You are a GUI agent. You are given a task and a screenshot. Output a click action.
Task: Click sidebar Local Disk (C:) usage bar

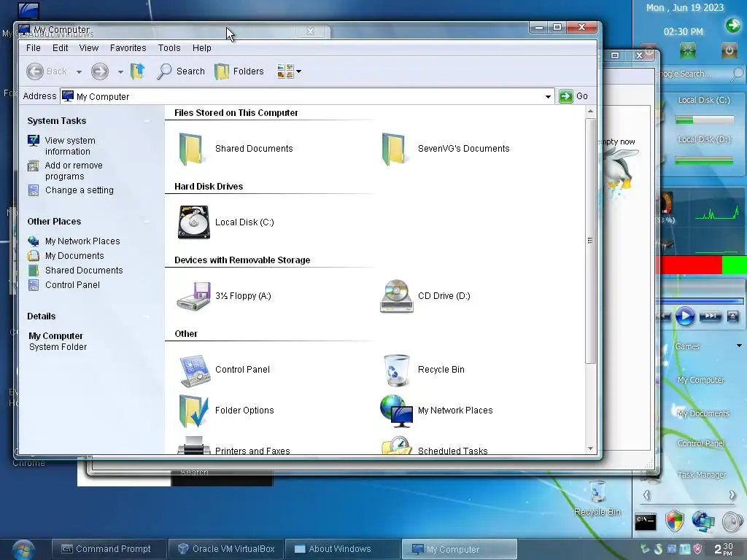pos(704,120)
